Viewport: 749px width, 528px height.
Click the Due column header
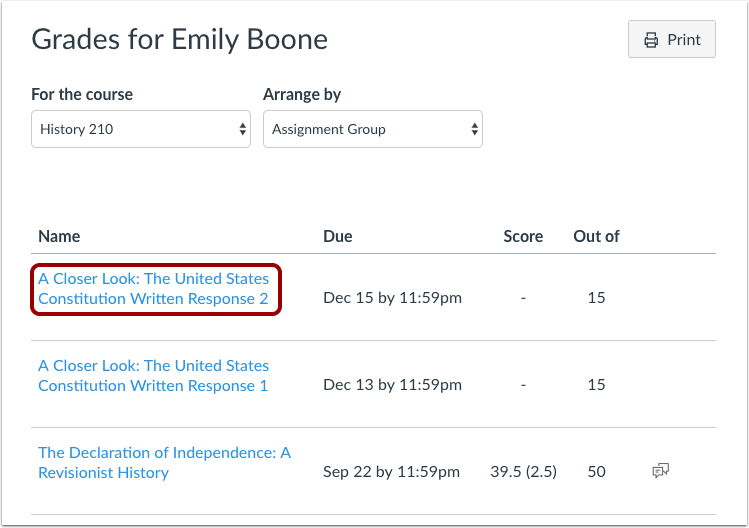pos(338,237)
